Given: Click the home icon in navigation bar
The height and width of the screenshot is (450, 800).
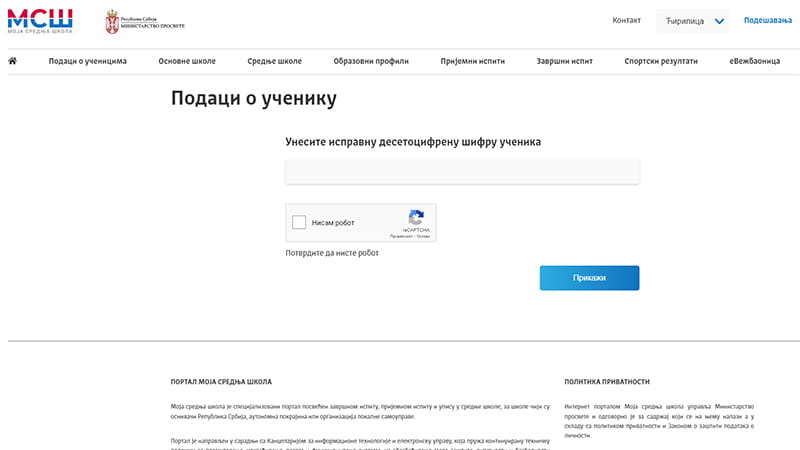Looking at the screenshot, I should (x=13, y=61).
